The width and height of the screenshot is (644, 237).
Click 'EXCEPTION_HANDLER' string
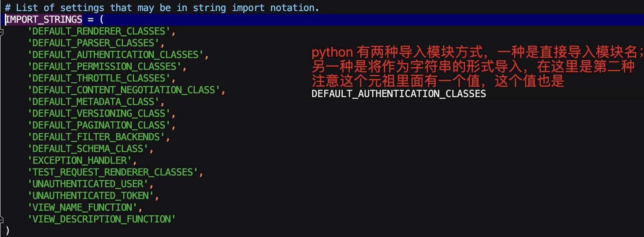pyautogui.click(x=80, y=161)
